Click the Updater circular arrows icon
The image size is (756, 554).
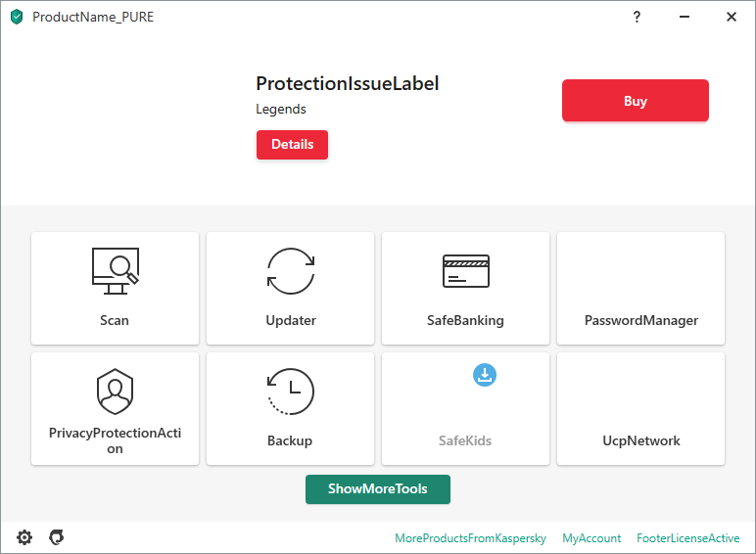coord(291,271)
